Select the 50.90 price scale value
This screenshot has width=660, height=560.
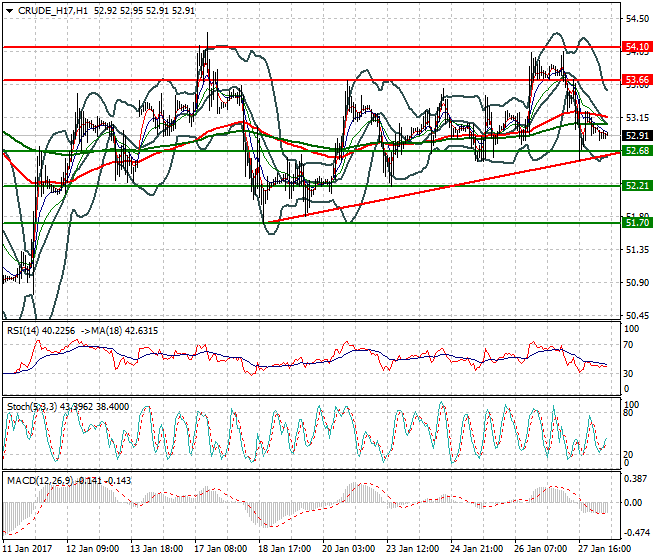pos(637,283)
